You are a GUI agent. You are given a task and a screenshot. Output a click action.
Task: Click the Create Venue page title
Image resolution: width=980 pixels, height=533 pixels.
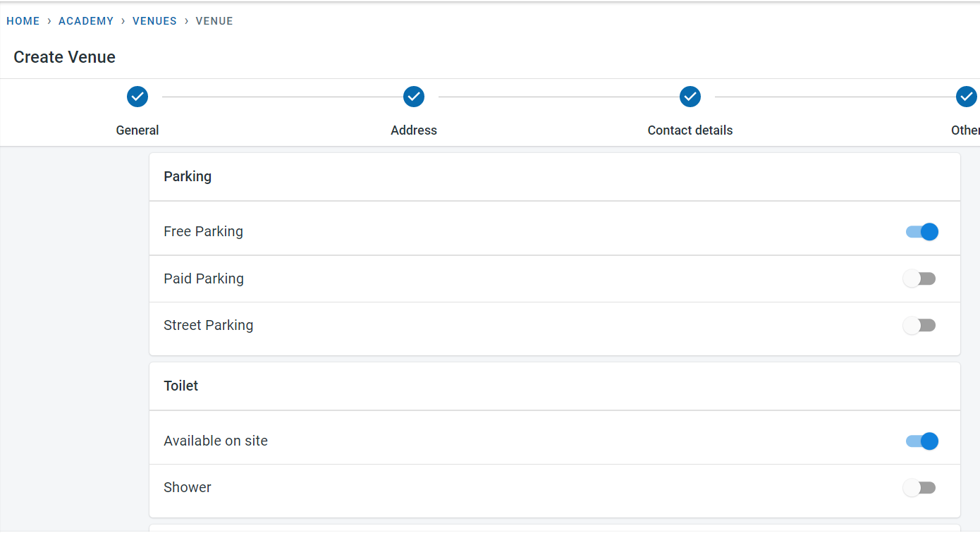click(65, 57)
